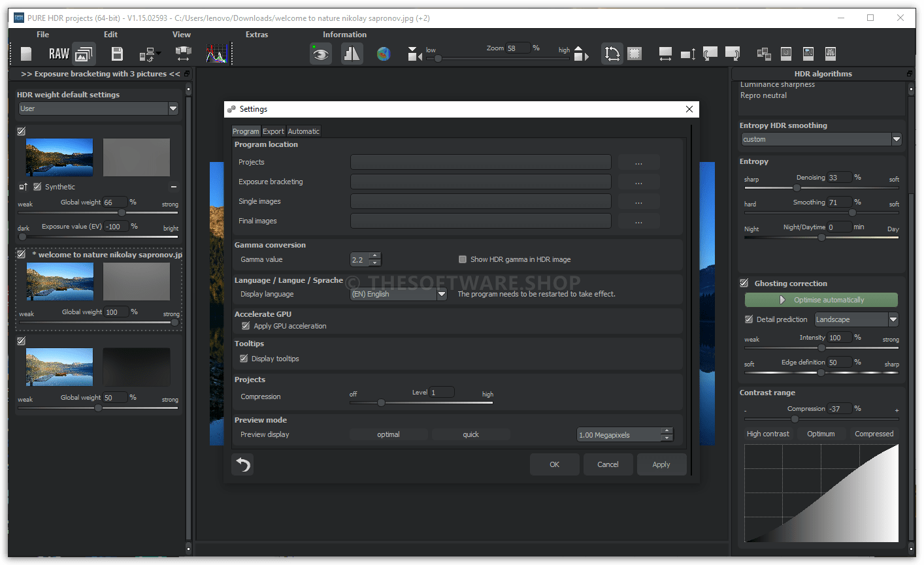Image resolution: width=924 pixels, height=565 pixels.
Task: Switch to the Automatic tab in Settings
Action: point(304,131)
